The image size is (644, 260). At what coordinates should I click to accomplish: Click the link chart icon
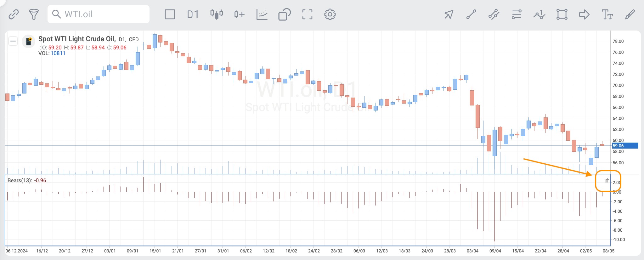pyautogui.click(x=14, y=14)
